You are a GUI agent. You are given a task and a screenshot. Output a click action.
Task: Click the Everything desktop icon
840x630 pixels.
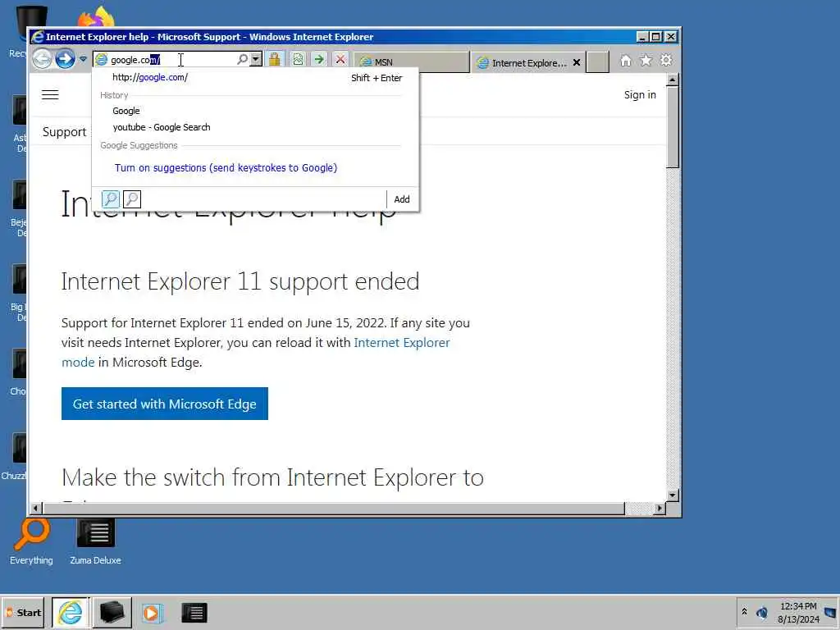pyautogui.click(x=32, y=541)
